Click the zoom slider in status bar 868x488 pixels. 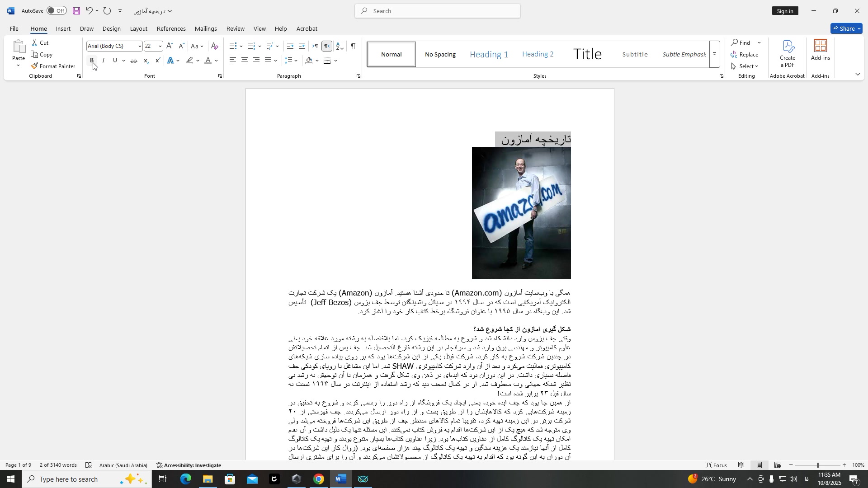[x=817, y=465]
